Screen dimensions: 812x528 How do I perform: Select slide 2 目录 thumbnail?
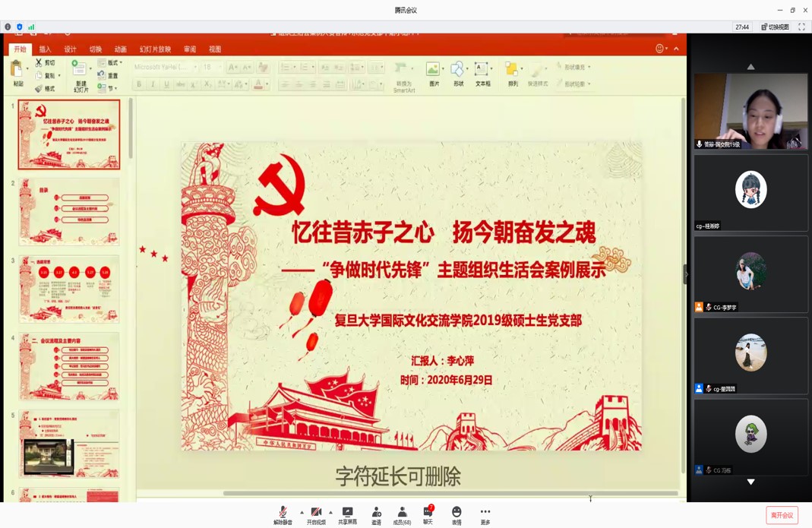[69, 212]
